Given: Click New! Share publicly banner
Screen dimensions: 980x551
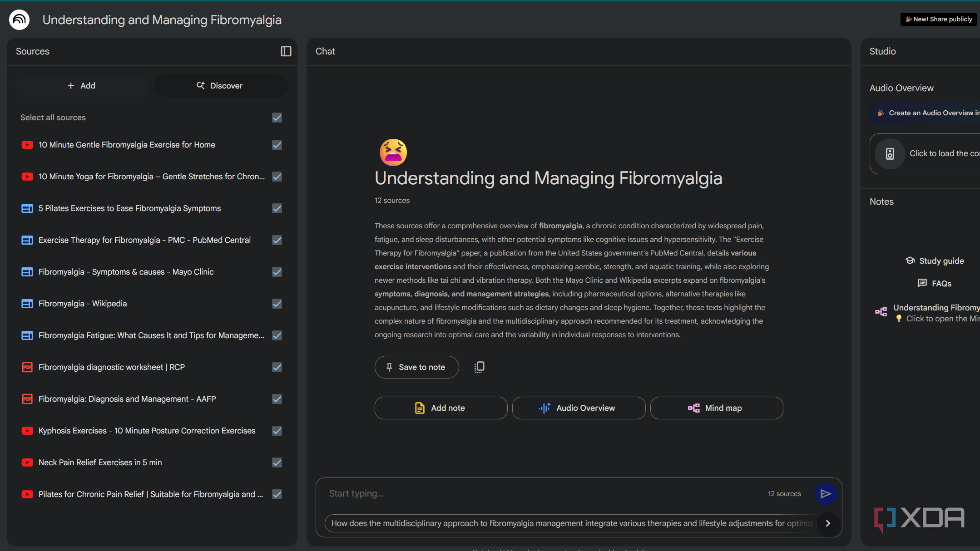Looking at the screenshot, I should click(x=938, y=20).
